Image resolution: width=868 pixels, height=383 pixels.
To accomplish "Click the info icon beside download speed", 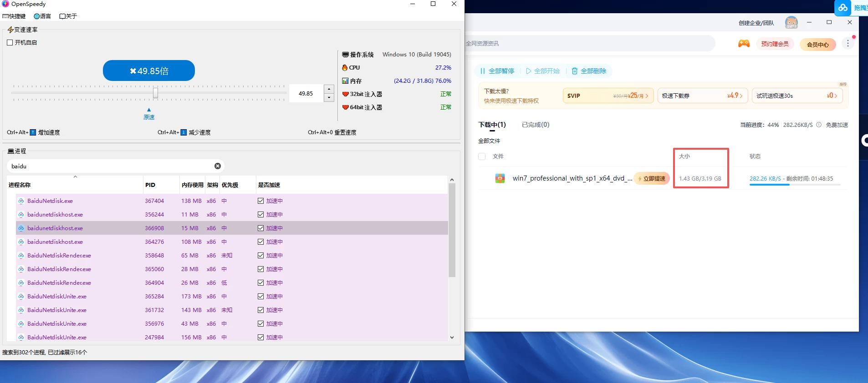I will pos(819,125).
